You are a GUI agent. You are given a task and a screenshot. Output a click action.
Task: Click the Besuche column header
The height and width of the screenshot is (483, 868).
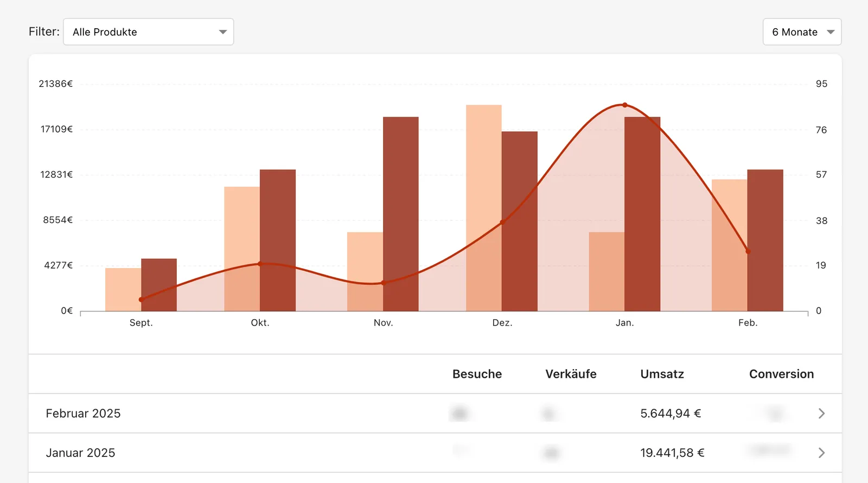(x=477, y=374)
